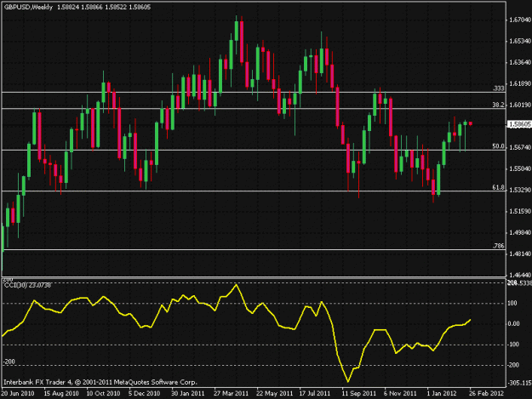Click the 1.61890 price axis value
This screenshot has height=399, width=532.
pos(520,83)
